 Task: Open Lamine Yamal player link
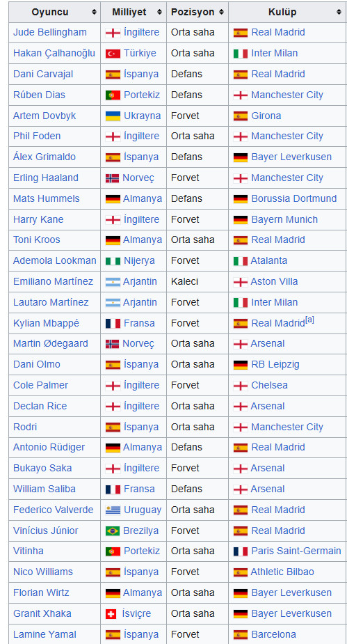click(45, 634)
